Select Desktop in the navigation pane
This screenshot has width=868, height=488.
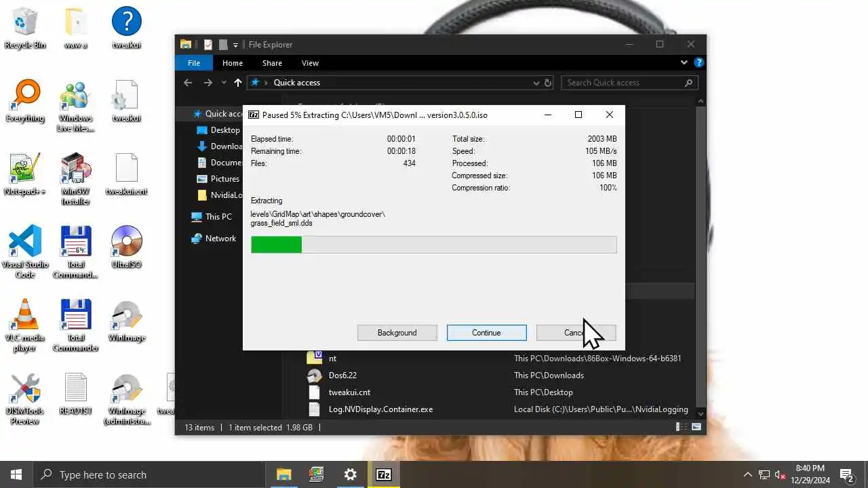point(219,130)
